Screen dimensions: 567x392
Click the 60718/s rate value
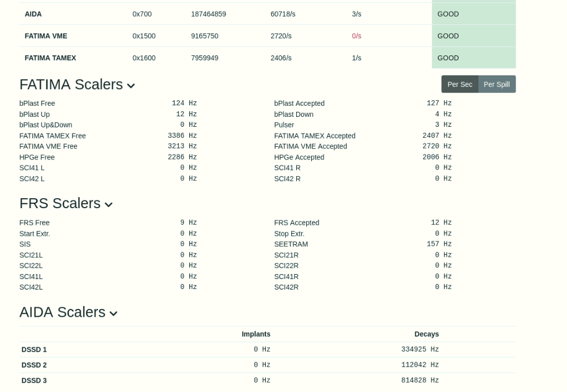coord(283,14)
